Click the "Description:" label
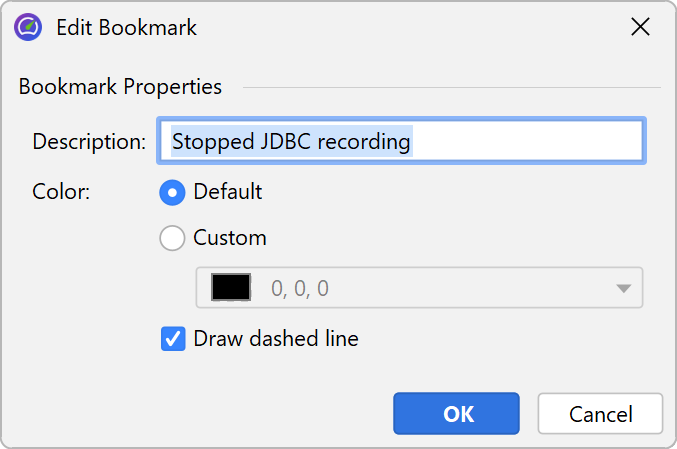677x449 pixels. 89,142
